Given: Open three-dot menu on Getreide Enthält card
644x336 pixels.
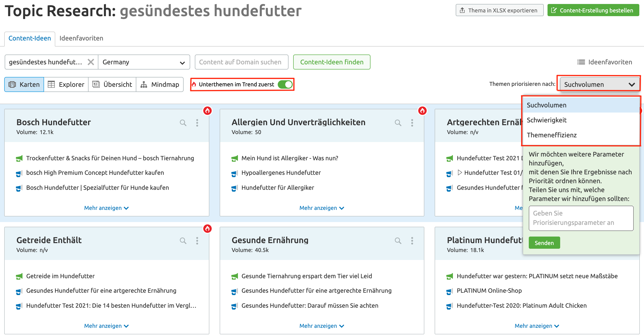Looking at the screenshot, I should pyautogui.click(x=197, y=241).
